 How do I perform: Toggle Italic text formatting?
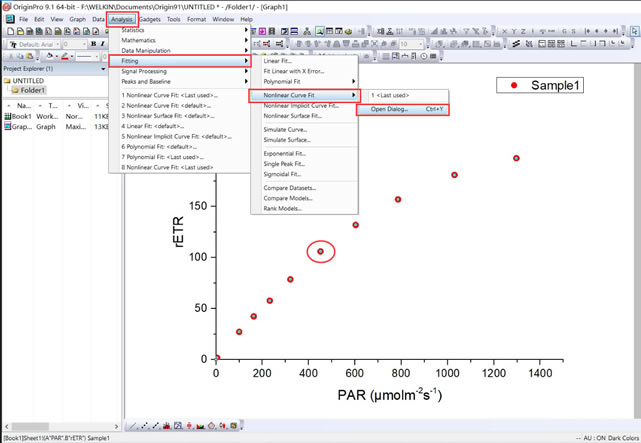(x=102, y=45)
